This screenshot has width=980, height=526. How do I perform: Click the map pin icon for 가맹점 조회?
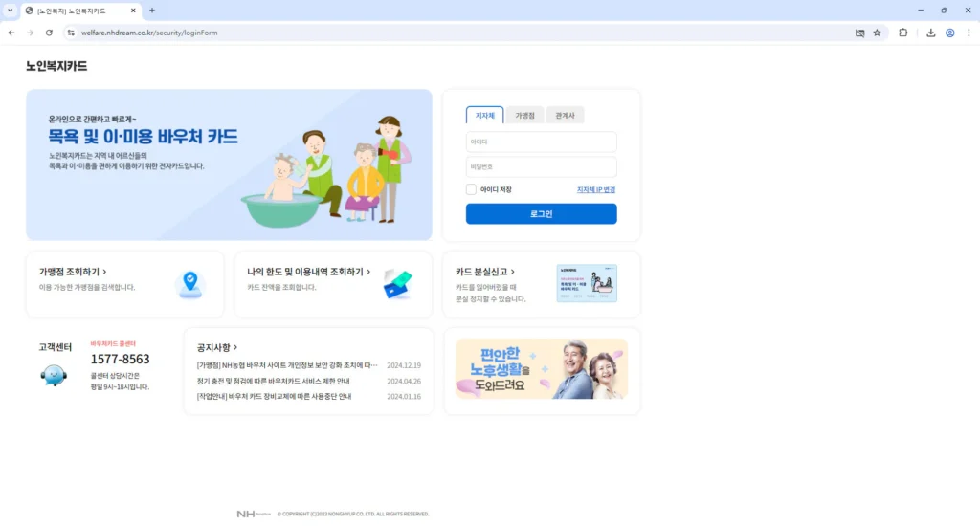point(190,284)
